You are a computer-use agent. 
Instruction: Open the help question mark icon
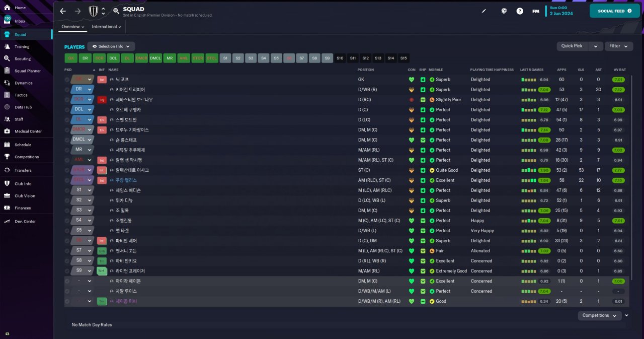[x=520, y=11]
